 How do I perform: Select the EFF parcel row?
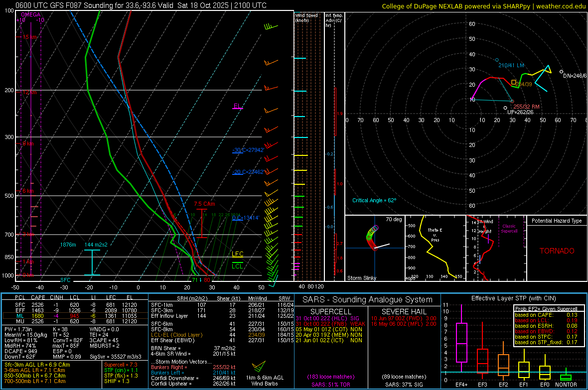pos(76,310)
